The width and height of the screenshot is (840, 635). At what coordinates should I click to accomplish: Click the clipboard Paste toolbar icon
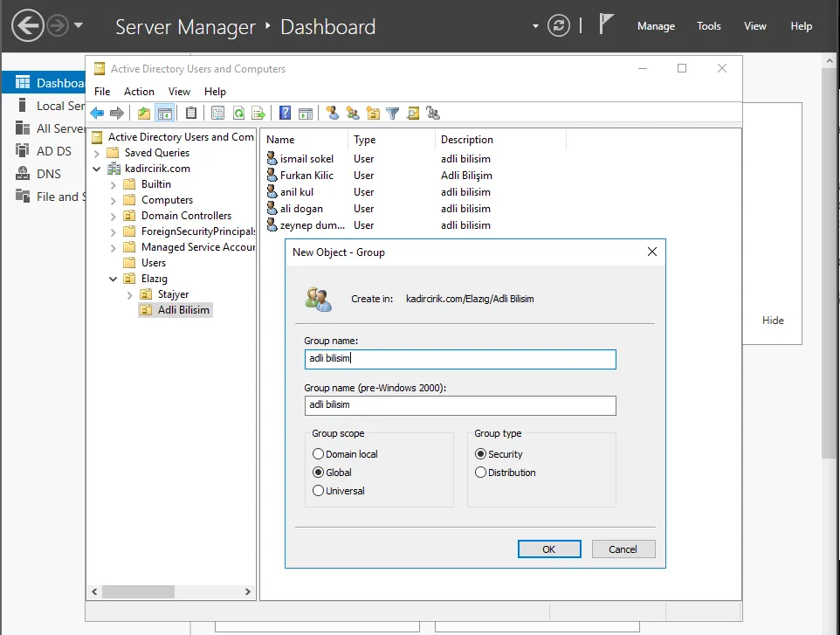pyautogui.click(x=191, y=113)
